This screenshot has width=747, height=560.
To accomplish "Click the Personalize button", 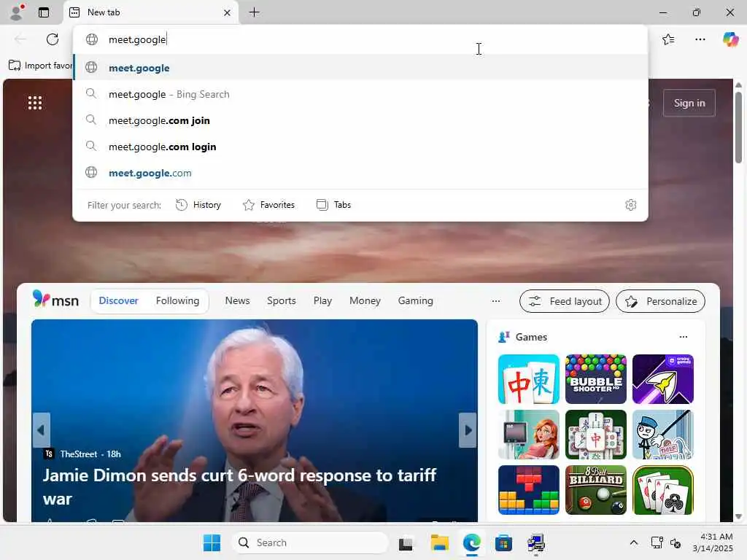I will point(660,301).
